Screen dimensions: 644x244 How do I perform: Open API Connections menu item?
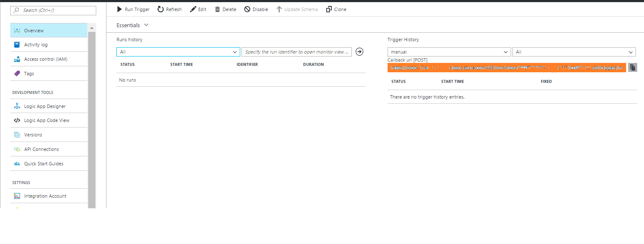coord(49,149)
